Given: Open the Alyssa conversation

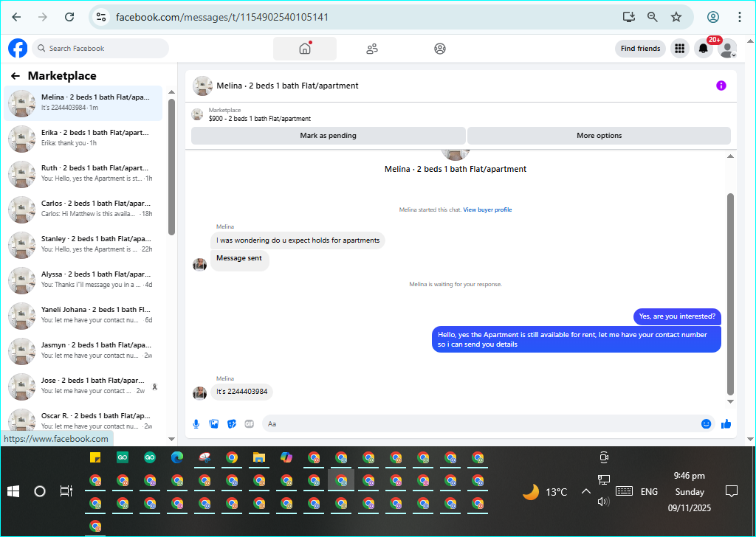Looking at the screenshot, I should point(83,280).
